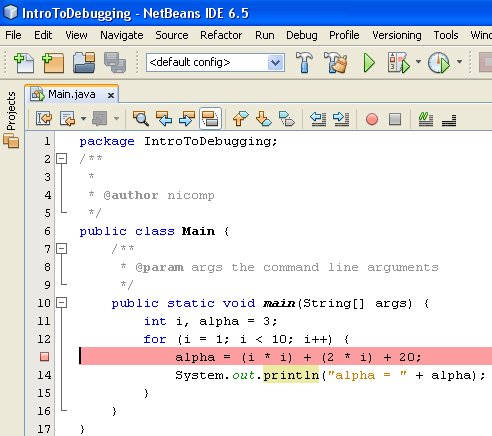Click the println text on line 14
The height and width of the screenshot is (436, 492).
(x=291, y=375)
